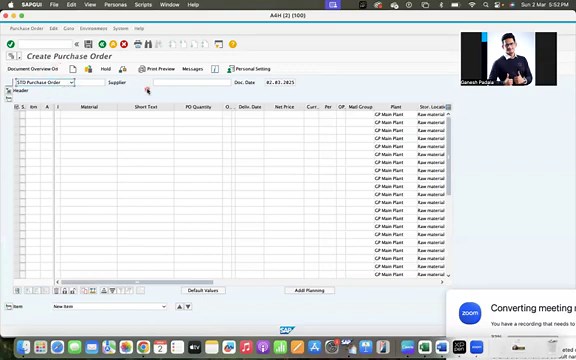576x360 pixels.
Task: Open Google Chrome from the Dock
Action: click(143, 347)
